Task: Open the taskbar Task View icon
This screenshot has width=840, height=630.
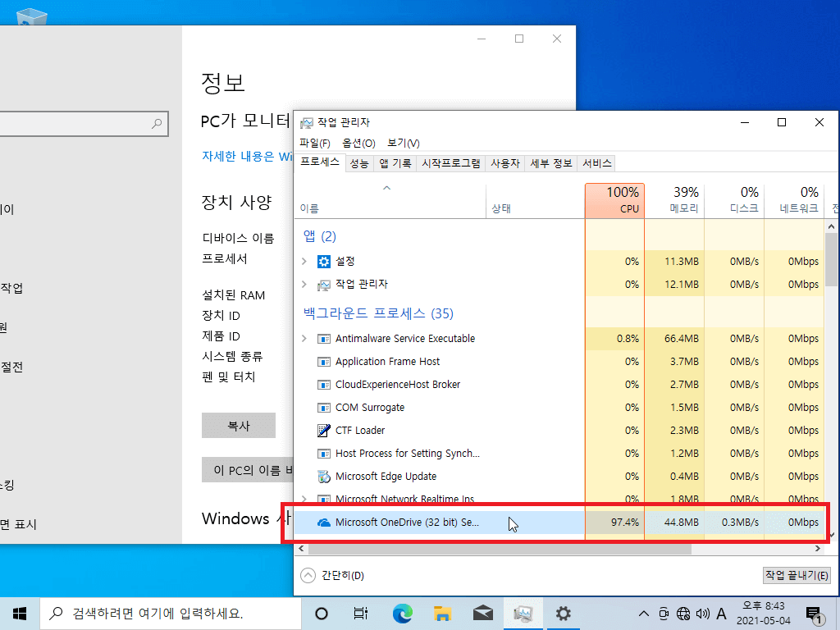Action: (361, 614)
